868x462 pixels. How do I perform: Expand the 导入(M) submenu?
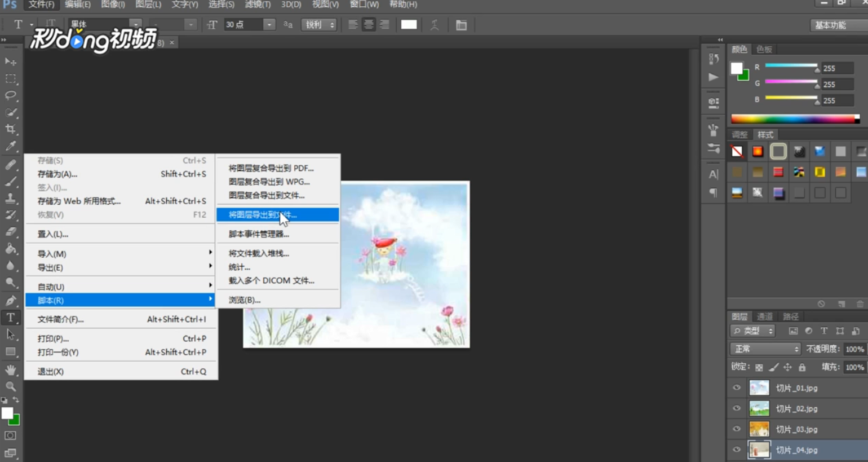(x=121, y=254)
